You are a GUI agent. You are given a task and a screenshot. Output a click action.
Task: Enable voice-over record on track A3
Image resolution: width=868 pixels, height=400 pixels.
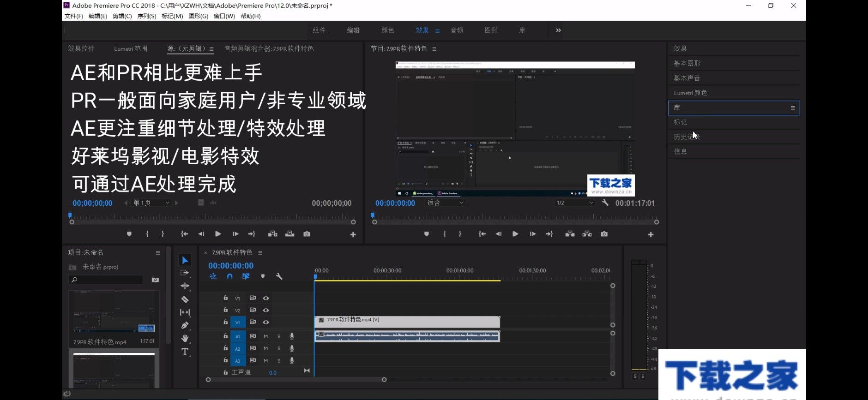pyautogui.click(x=292, y=360)
